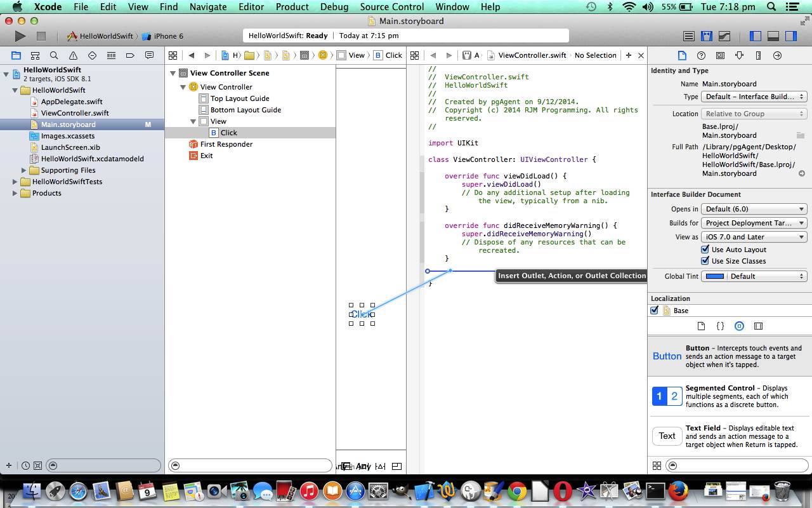
Task: Uncheck Use Size Classes
Action: click(x=705, y=261)
